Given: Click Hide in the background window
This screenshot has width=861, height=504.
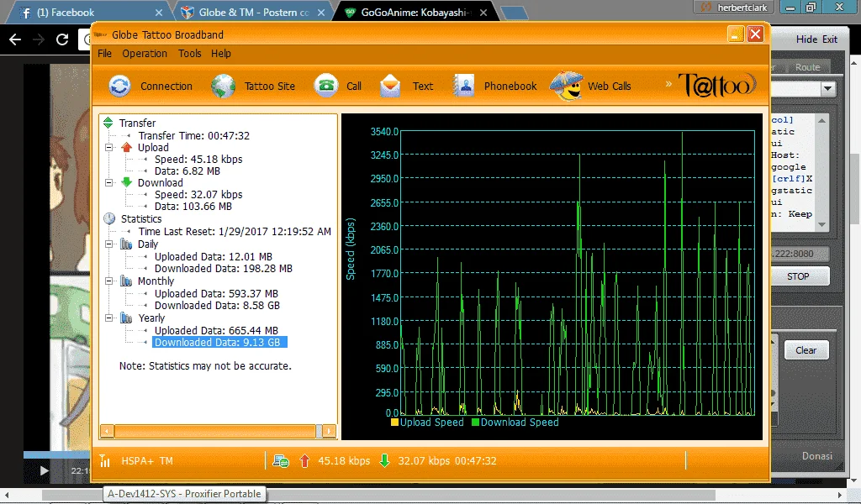Looking at the screenshot, I should pos(806,39).
